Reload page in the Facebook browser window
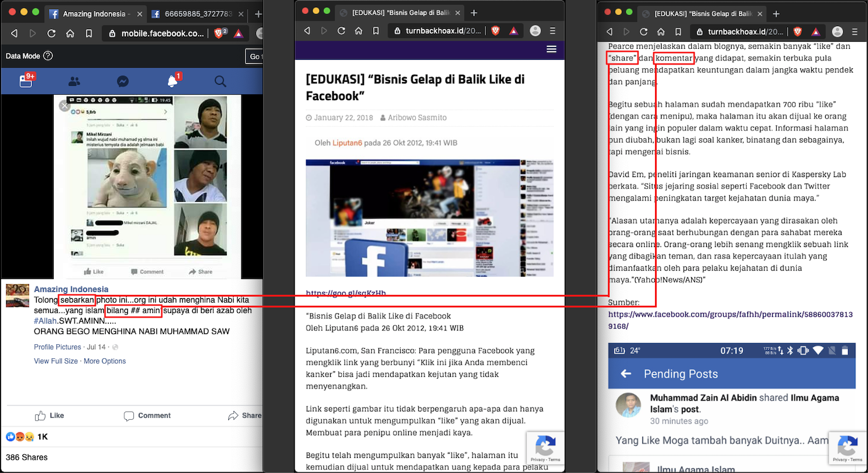The image size is (868, 473). [51, 34]
